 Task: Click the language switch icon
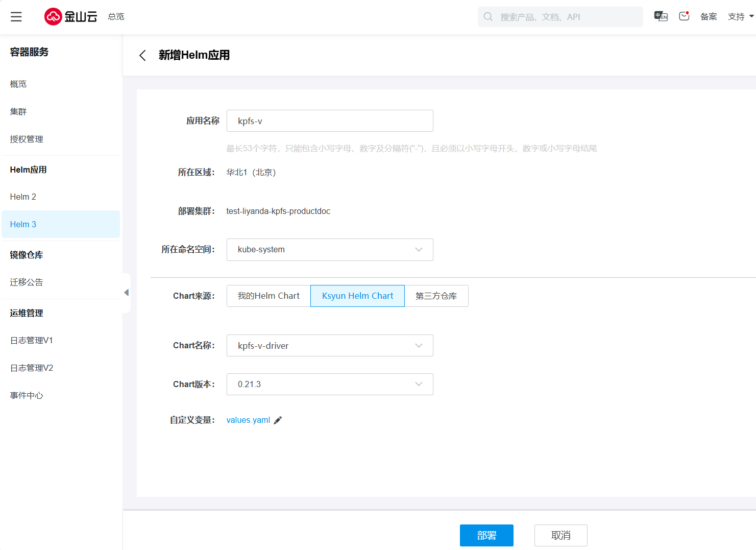tap(661, 16)
